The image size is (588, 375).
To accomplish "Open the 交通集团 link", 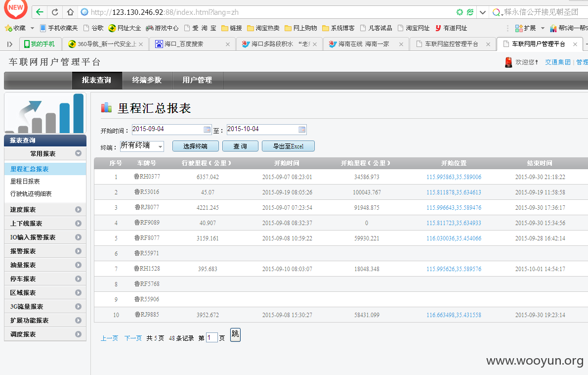I will (x=558, y=62).
